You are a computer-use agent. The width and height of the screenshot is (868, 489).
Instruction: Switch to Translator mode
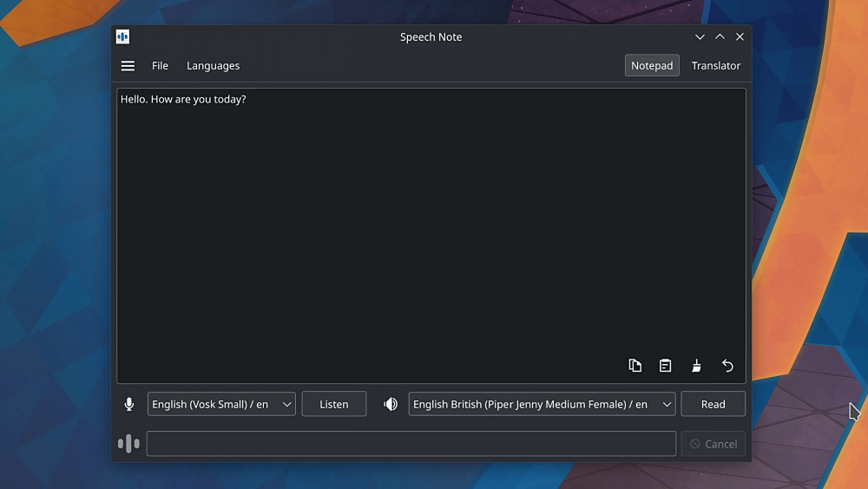point(716,65)
